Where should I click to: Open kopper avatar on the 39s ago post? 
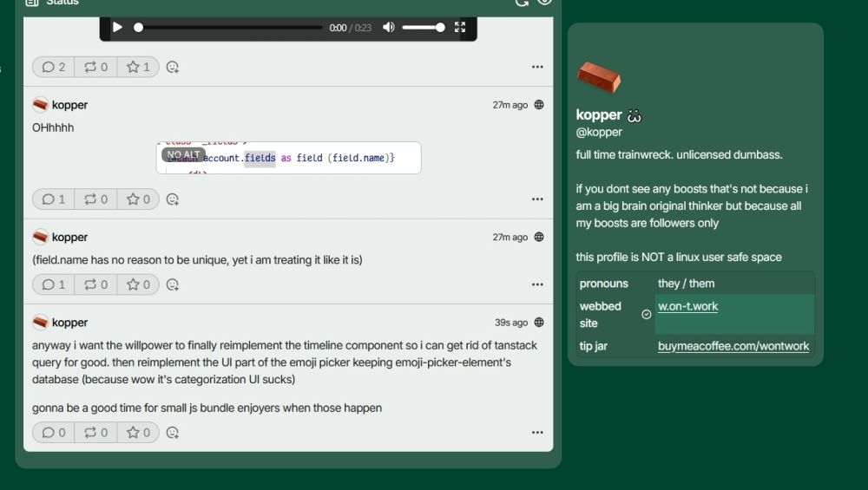pos(40,322)
